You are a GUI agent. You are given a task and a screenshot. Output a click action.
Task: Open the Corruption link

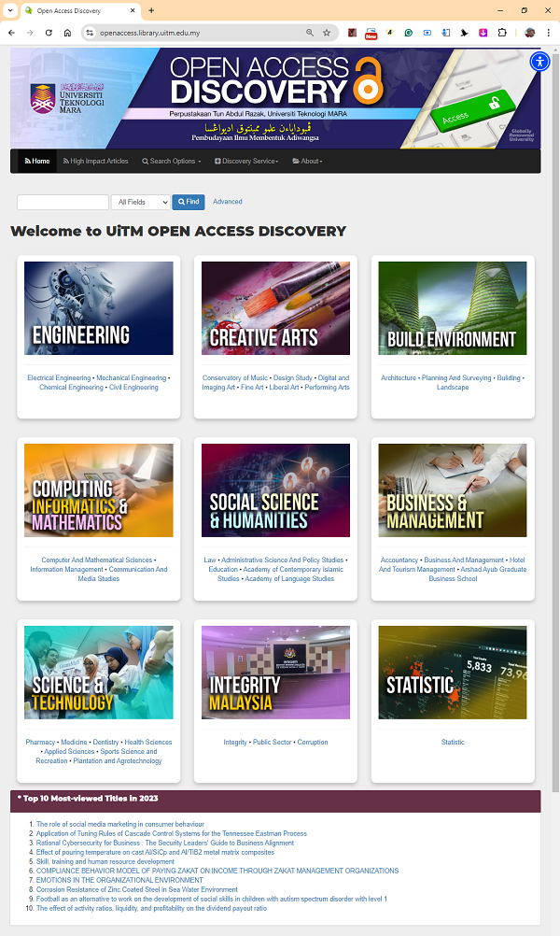click(x=313, y=742)
